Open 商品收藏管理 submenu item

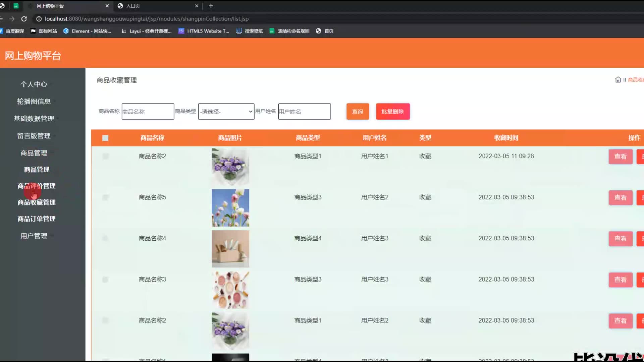(37, 202)
